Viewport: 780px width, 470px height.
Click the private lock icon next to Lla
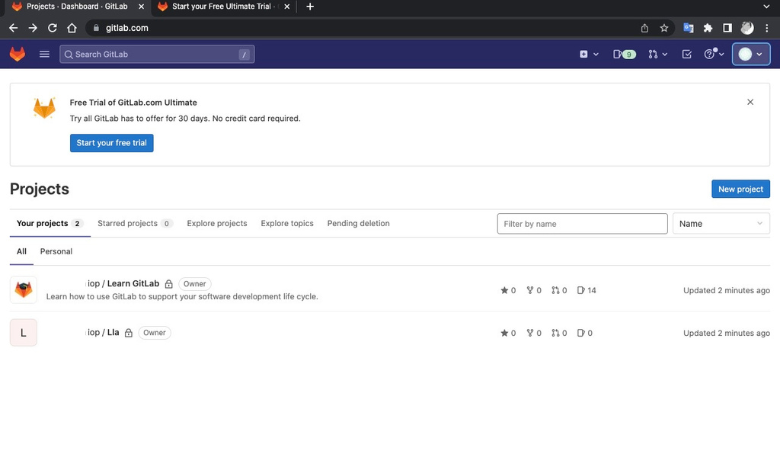(128, 333)
